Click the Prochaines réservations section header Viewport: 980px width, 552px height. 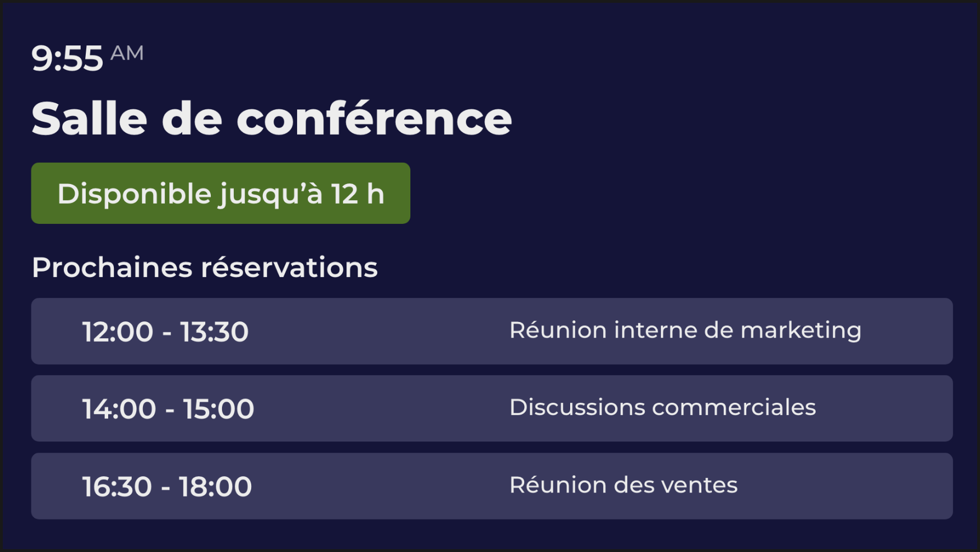click(x=205, y=268)
